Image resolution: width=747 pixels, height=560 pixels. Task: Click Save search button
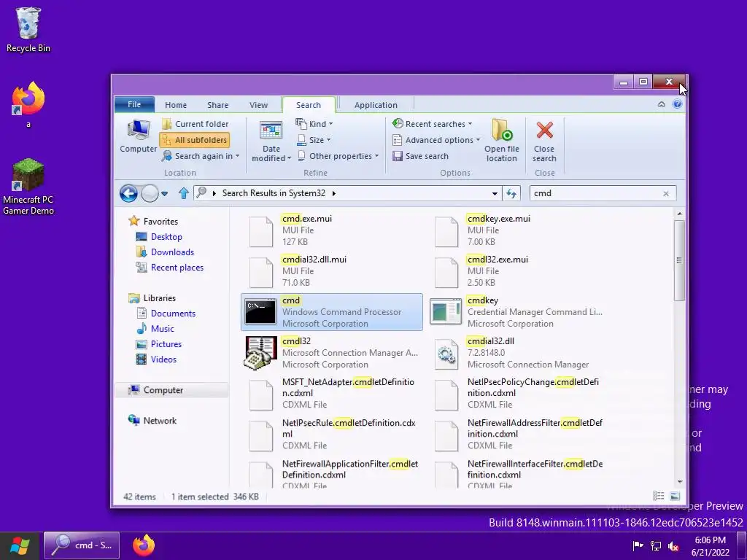420,156
